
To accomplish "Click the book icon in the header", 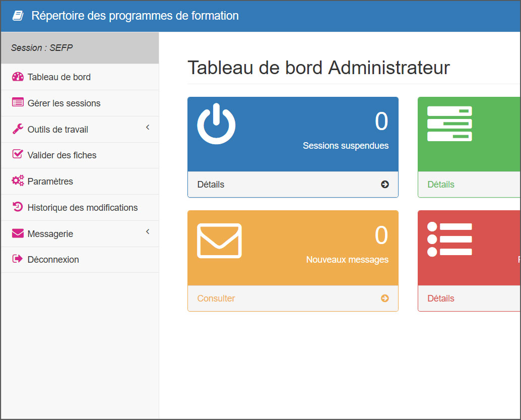I will pyautogui.click(x=18, y=16).
